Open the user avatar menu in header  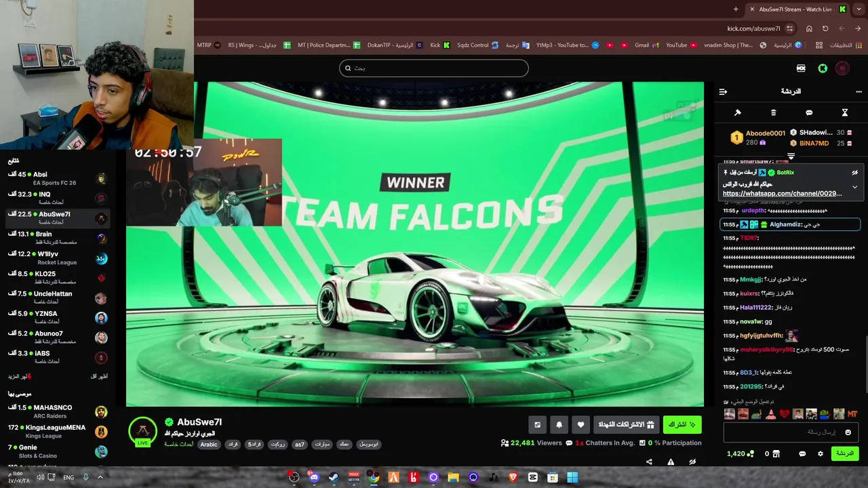842,68
